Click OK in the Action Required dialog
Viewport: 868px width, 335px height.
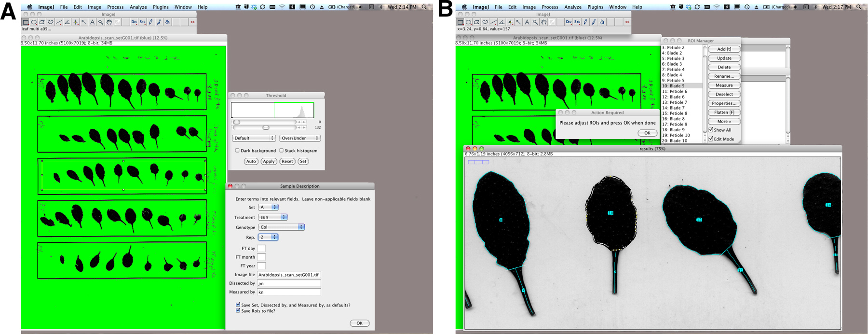pyautogui.click(x=647, y=133)
